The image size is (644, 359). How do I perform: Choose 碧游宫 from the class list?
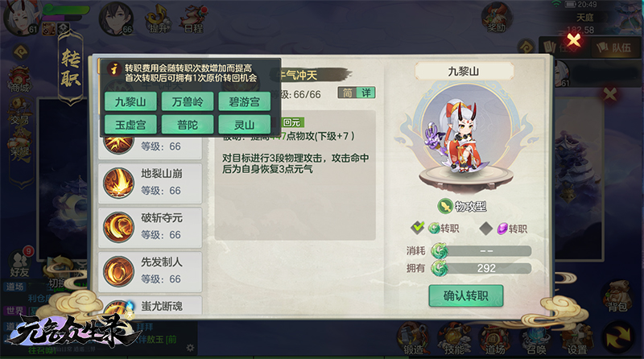[x=245, y=101]
